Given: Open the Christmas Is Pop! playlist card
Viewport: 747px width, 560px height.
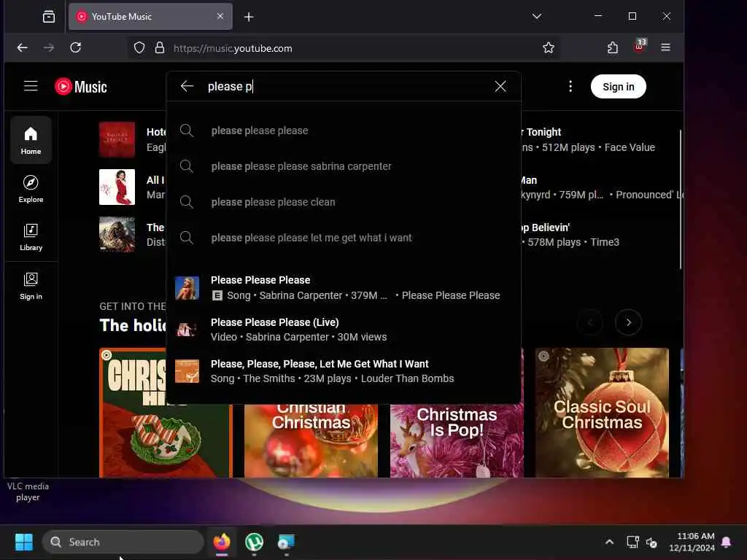Looking at the screenshot, I should point(457,440).
